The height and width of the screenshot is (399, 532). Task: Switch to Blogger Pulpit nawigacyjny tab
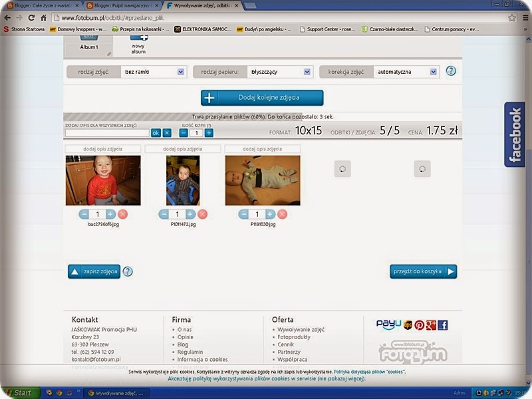point(122,5)
